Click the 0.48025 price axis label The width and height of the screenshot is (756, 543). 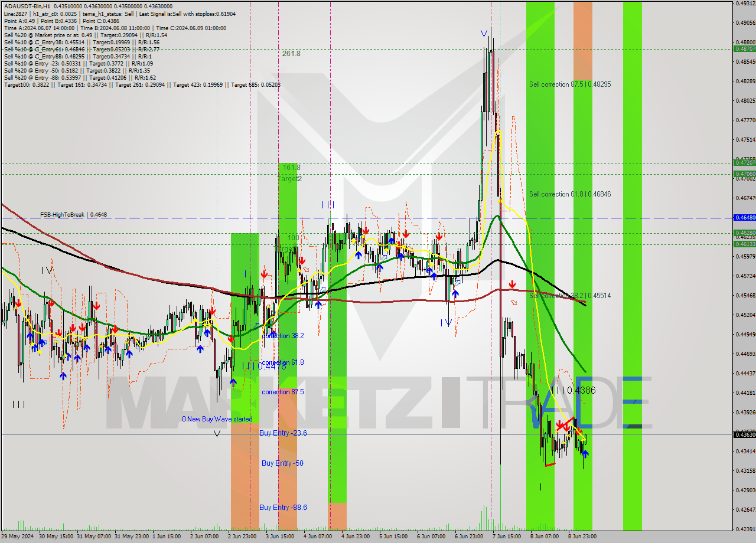click(745, 100)
